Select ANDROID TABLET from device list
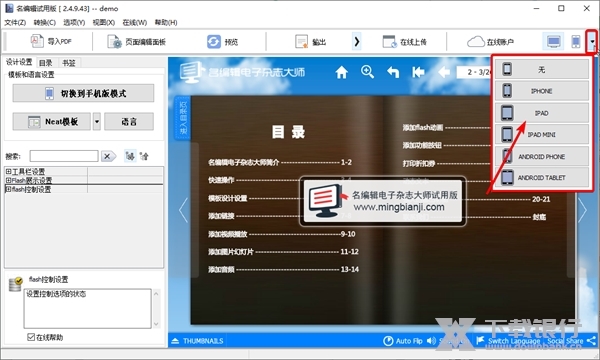Viewport: 600px width, 360px height. pyautogui.click(x=541, y=178)
